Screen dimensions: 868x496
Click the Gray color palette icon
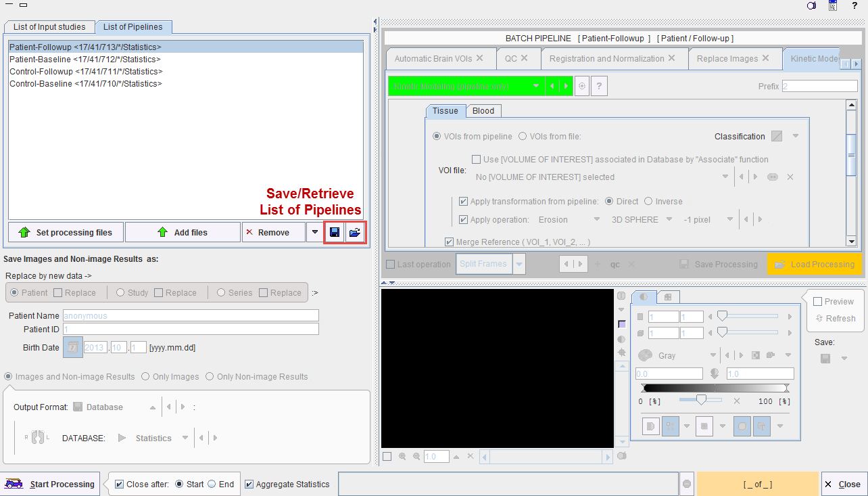tap(646, 355)
